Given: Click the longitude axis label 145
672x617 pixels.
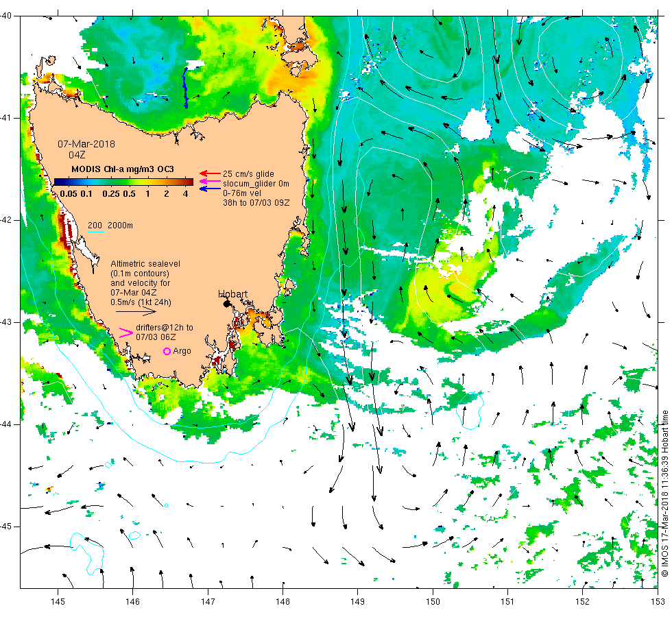Looking at the screenshot, I should (x=58, y=602).
